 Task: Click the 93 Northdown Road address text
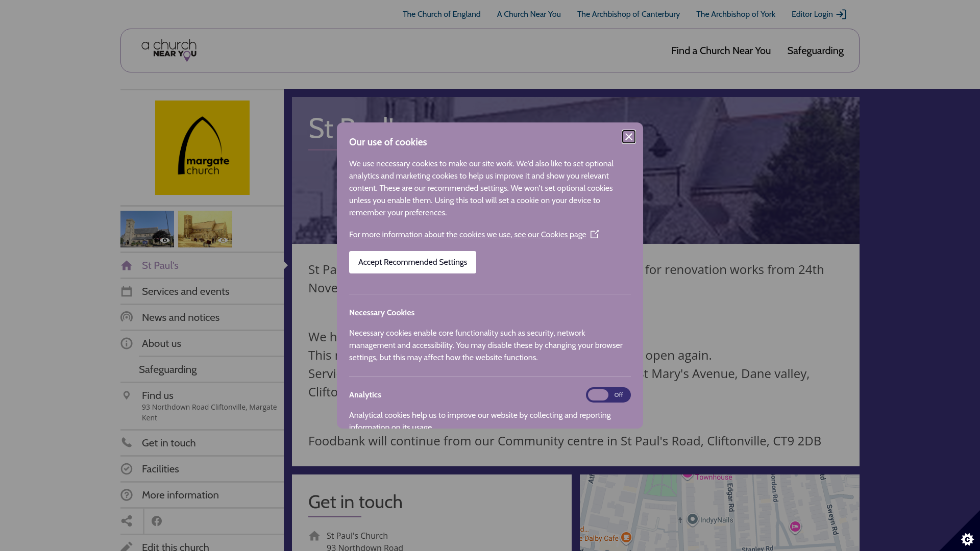coord(209,412)
